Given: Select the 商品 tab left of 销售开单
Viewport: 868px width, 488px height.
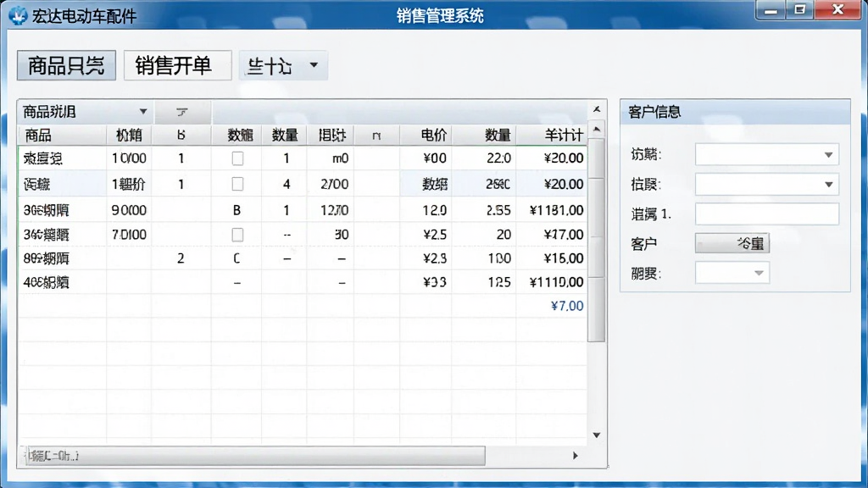Looking at the screenshot, I should click(x=66, y=65).
